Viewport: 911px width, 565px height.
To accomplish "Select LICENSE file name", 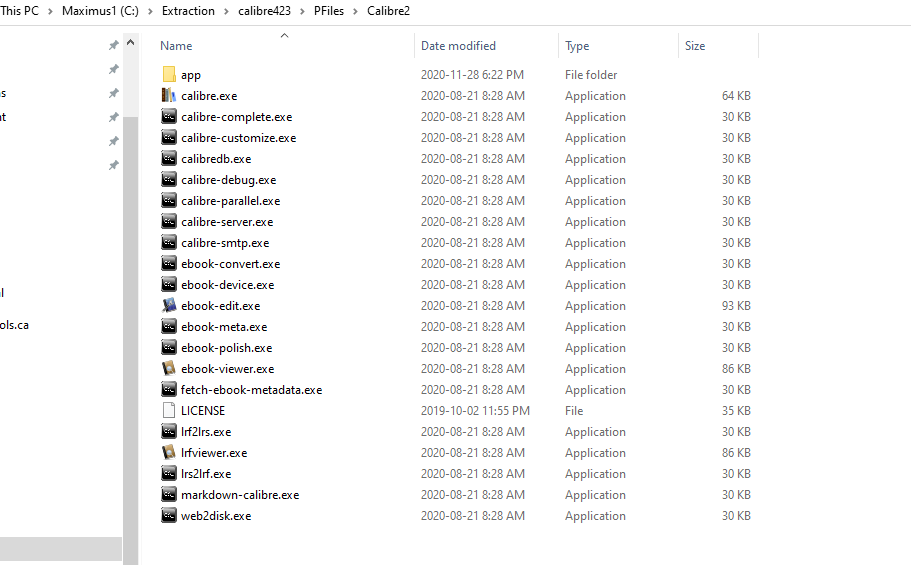I will [203, 410].
